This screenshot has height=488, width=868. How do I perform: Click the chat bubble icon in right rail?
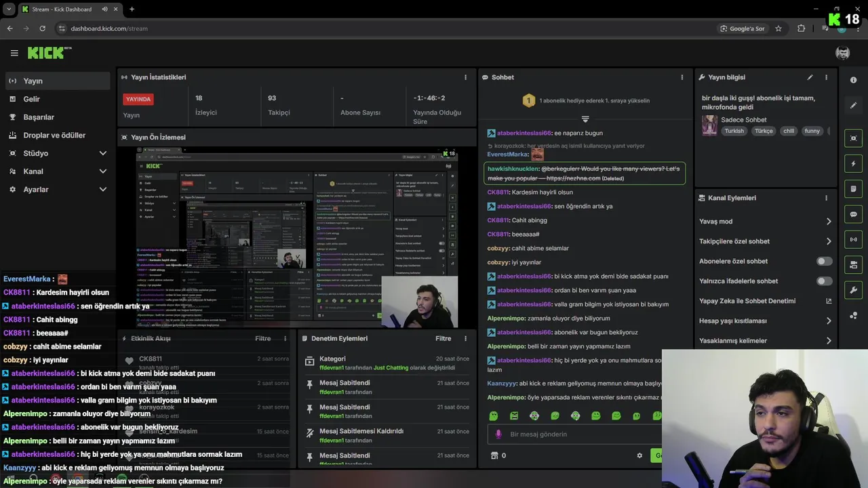pyautogui.click(x=853, y=214)
